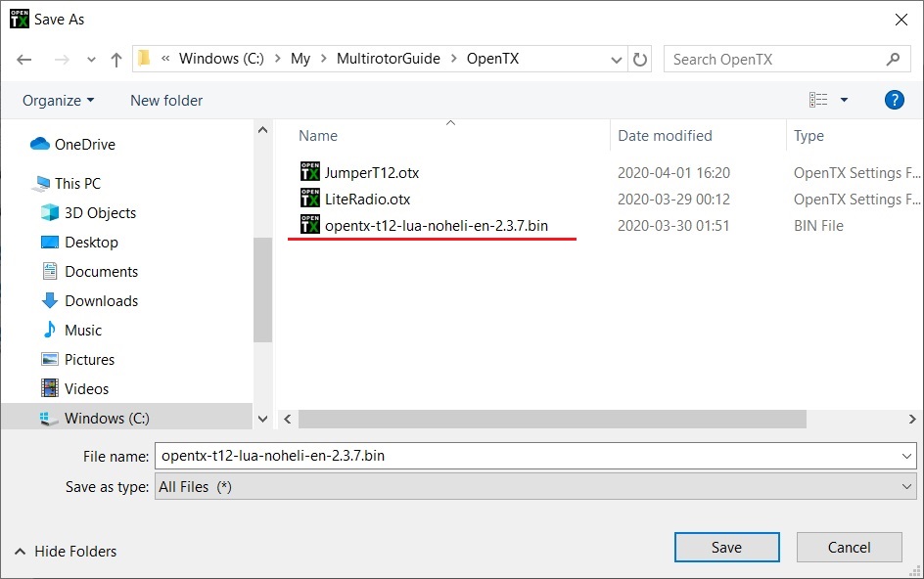Click the BIN File type cell
This screenshot has width=924, height=579.
click(x=818, y=226)
